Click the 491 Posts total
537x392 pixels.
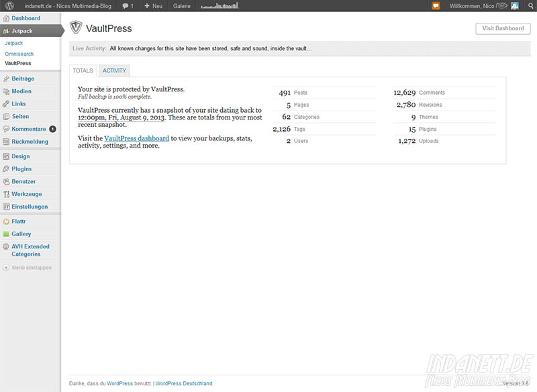(x=293, y=93)
